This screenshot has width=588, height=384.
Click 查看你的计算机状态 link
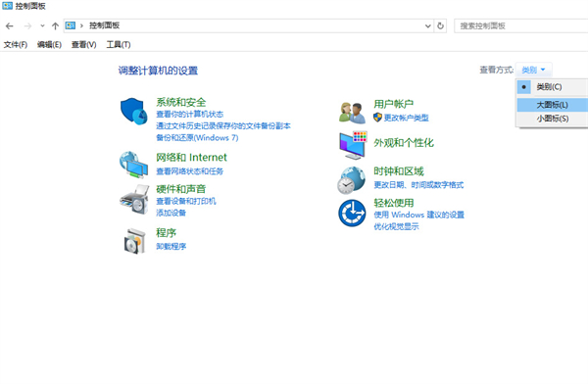(x=190, y=114)
